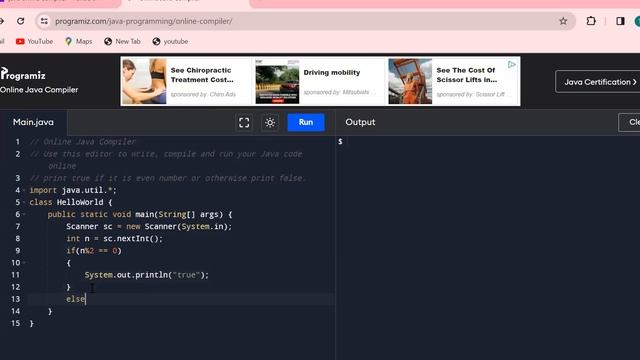Collapse the class HelloWorld fold on line 5
640x360 pixels.
[24, 202]
